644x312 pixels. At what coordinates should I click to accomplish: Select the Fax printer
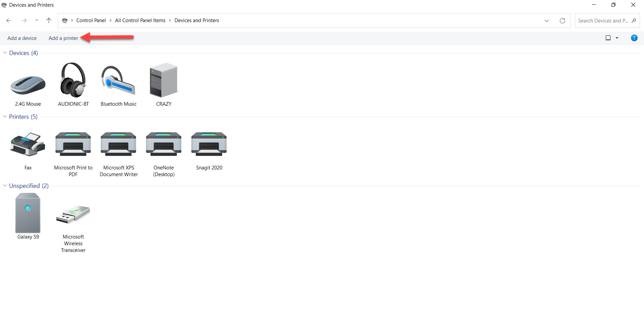tap(28, 145)
